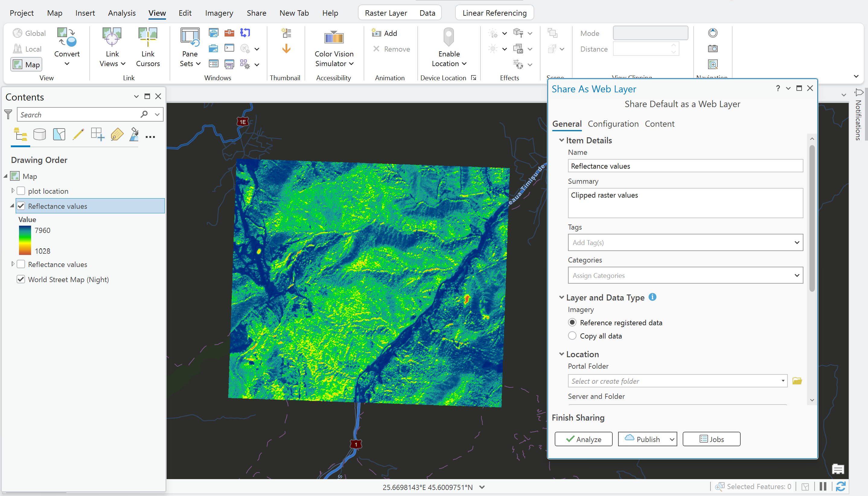Select Copy all data radio button
This screenshot has height=496, width=868.
coord(572,336)
